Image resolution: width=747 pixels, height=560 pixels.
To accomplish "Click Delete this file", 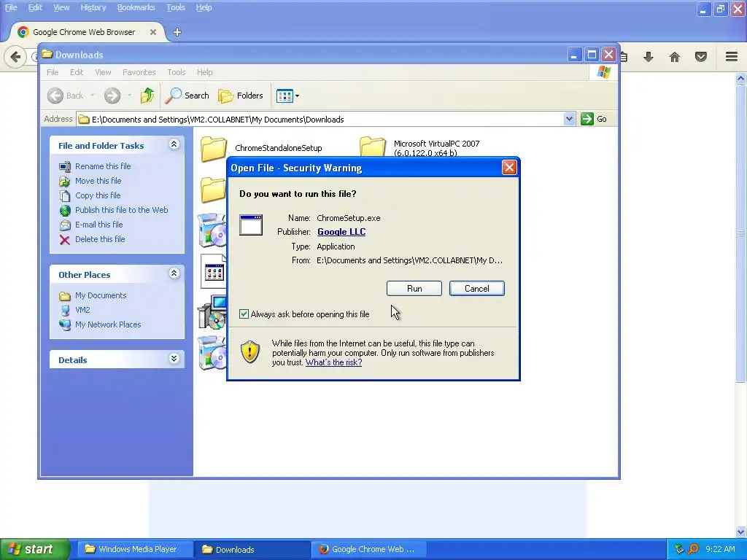I will click(x=100, y=239).
